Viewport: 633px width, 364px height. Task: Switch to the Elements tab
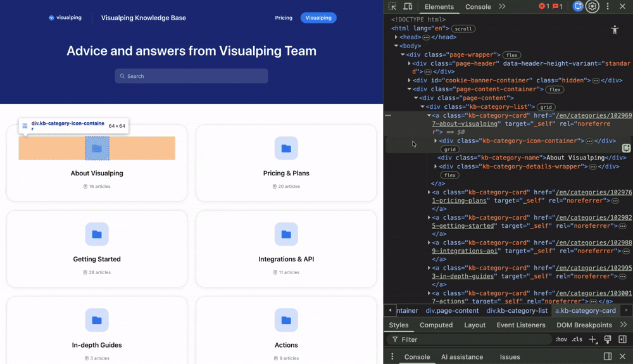click(439, 7)
